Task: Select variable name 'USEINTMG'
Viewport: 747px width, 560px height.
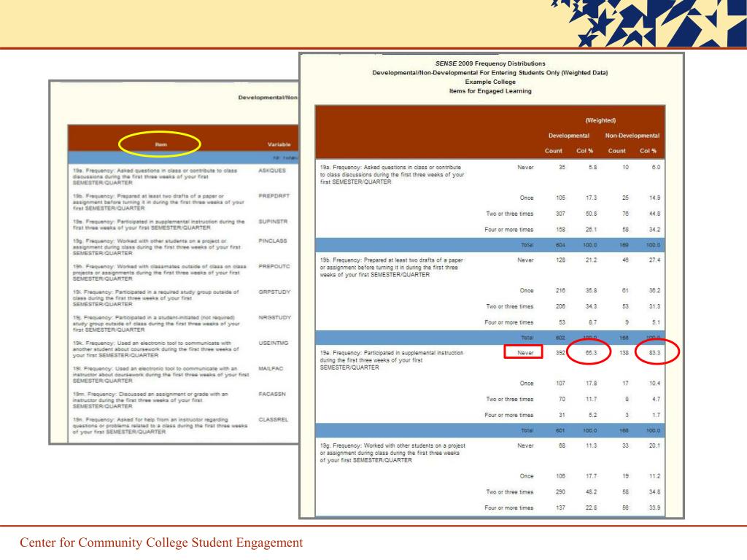Action: pos(274,343)
